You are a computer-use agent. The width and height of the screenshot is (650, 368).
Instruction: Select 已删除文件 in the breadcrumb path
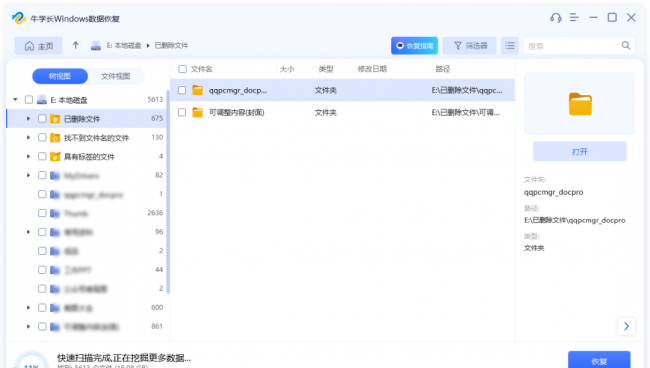coord(171,46)
